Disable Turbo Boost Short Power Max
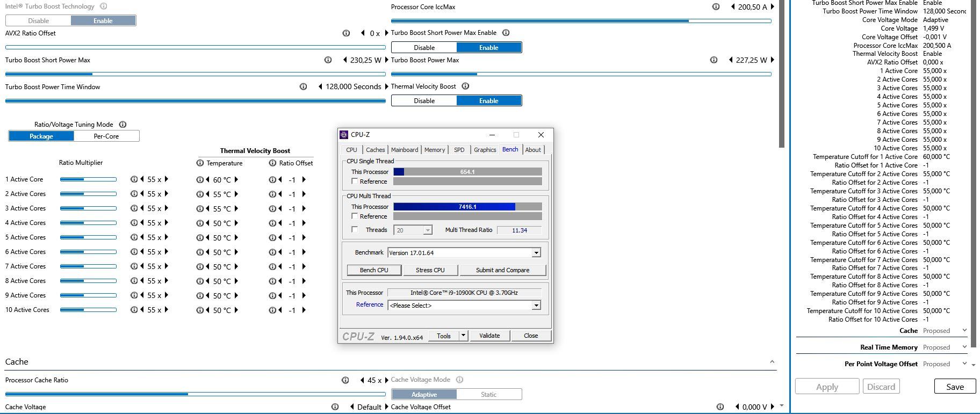Viewport: 980px width, 414px height. point(424,47)
